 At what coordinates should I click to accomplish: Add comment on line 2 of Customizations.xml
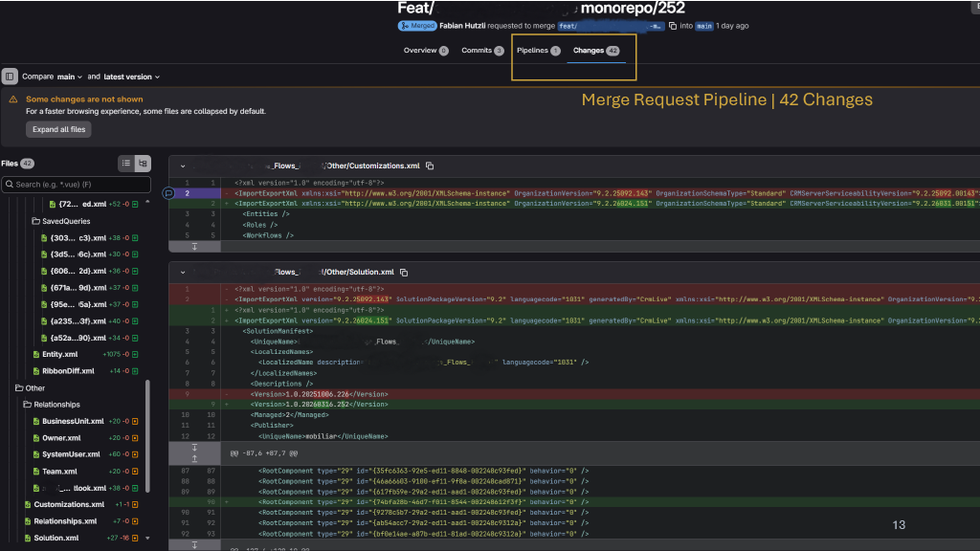[168, 192]
